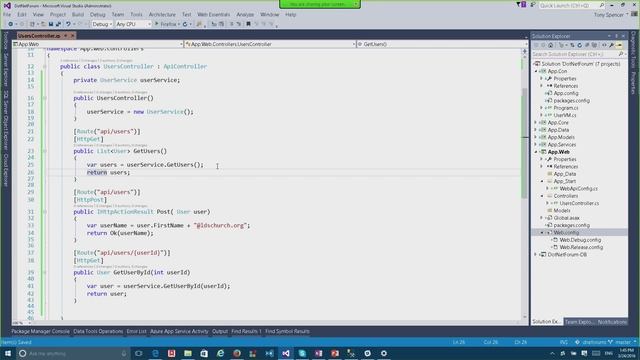
Task: Open the Find Results 1 tab
Action: pyautogui.click(x=246, y=331)
